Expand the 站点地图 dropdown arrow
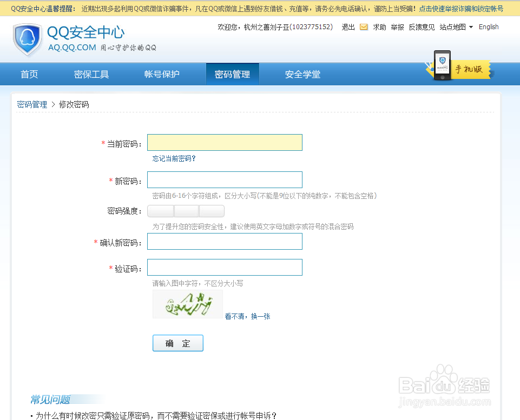Viewport: 520px width, 420px height. [x=471, y=27]
